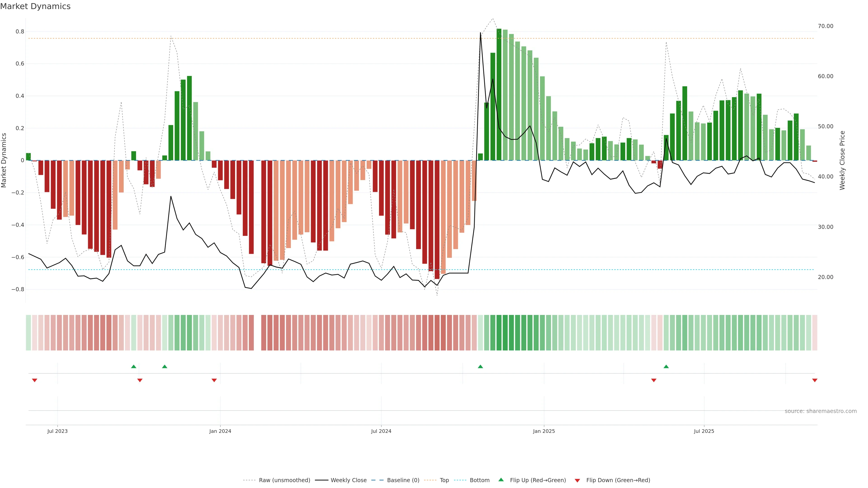
Task: Click the Jul 2024 x-axis label
Action: (x=381, y=431)
